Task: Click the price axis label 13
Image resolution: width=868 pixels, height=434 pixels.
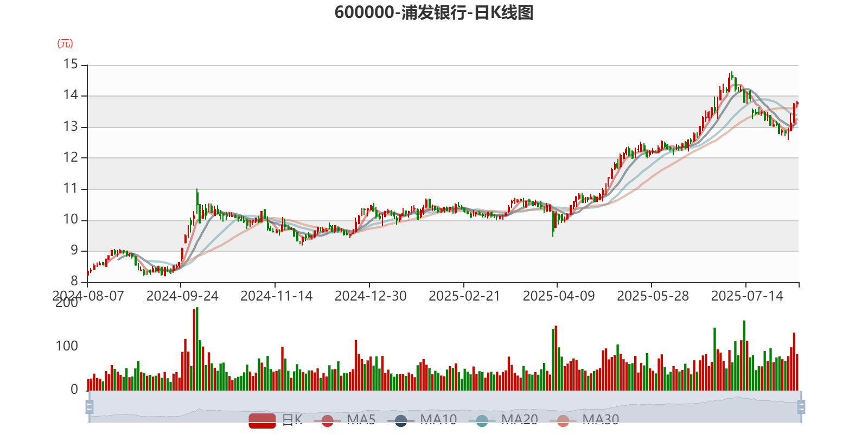Action: [x=71, y=126]
